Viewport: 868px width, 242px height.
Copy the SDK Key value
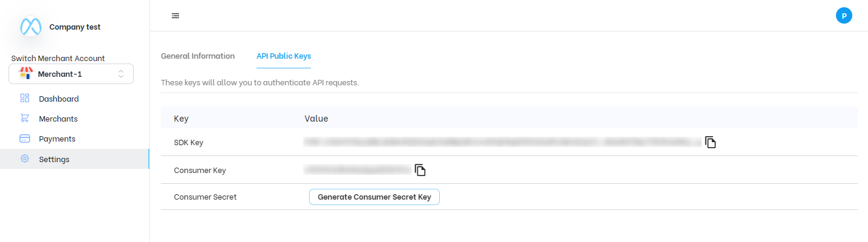click(x=711, y=143)
